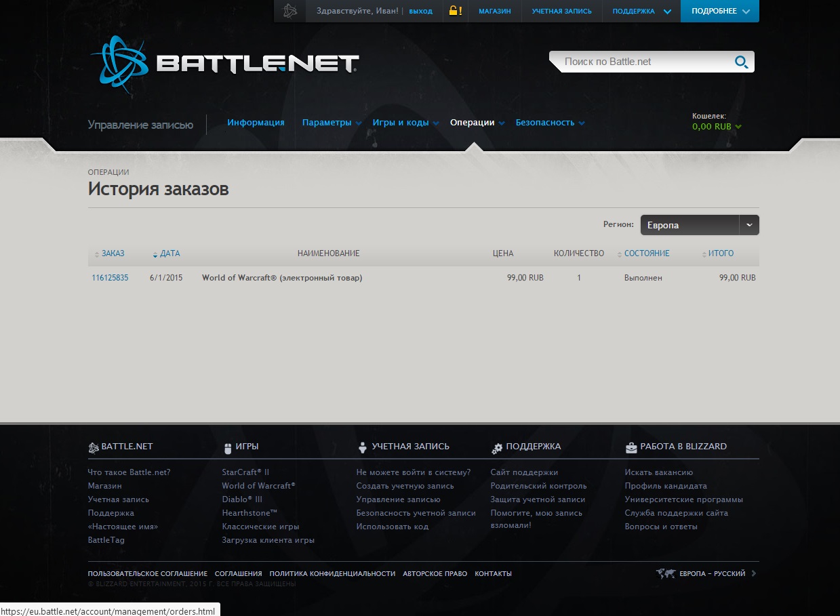Click Не можете войти в систему? link
The height and width of the screenshot is (616, 840).
pyautogui.click(x=414, y=472)
